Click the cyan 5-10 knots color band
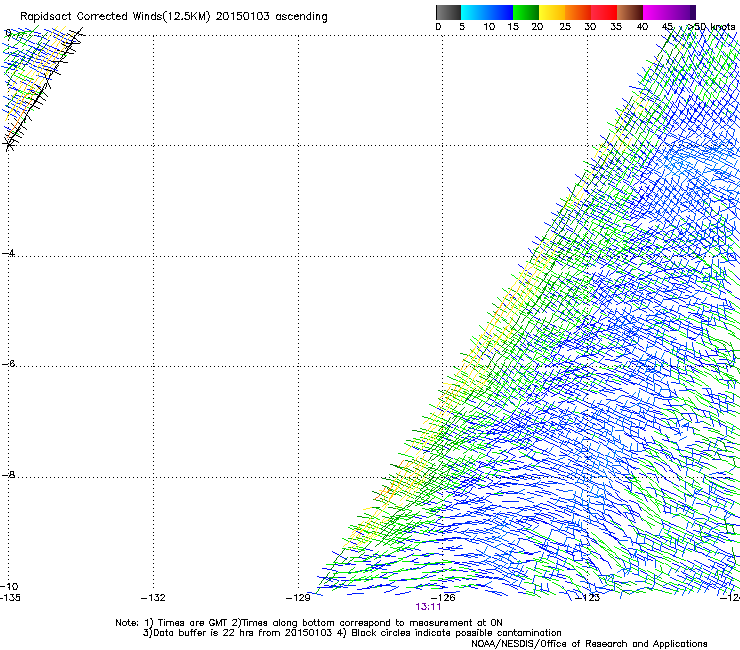This screenshot has height=650, width=740. [x=474, y=12]
